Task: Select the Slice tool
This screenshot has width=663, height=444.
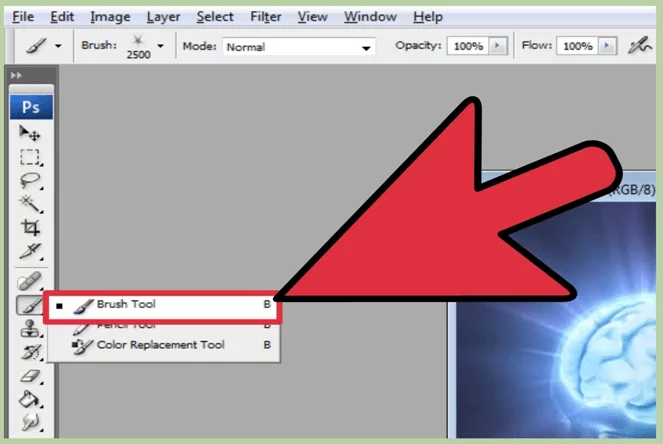Action: coord(30,251)
